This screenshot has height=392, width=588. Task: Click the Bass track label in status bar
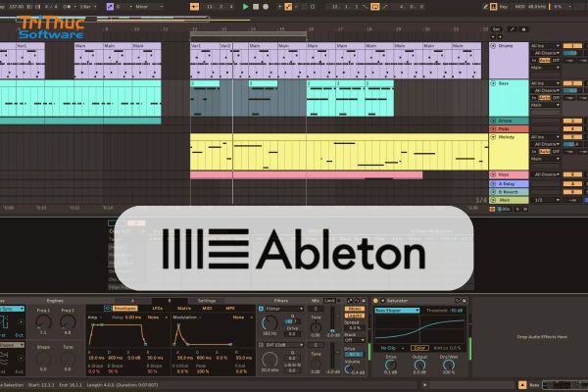click(534, 385)
